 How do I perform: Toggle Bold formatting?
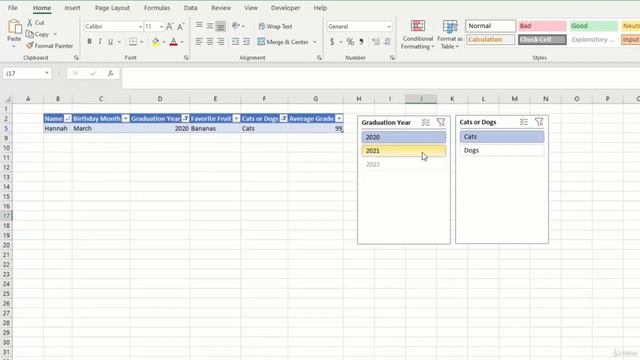(x=89, y=42)
